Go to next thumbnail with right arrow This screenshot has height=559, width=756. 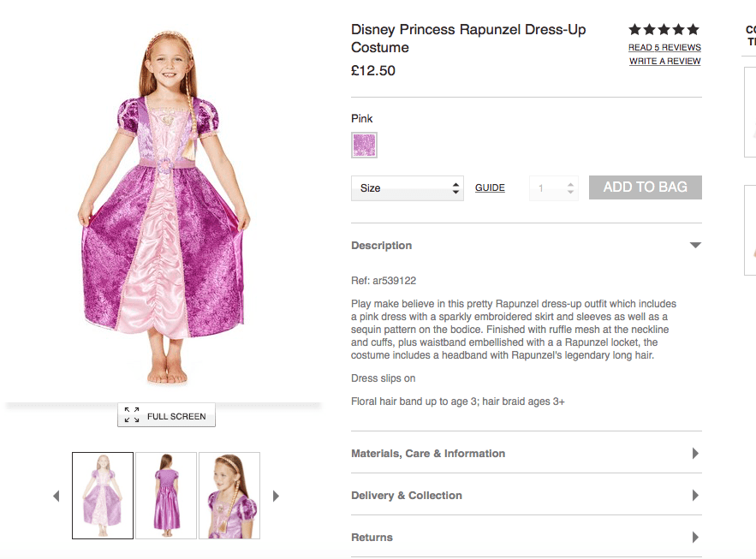click(276, 496)
